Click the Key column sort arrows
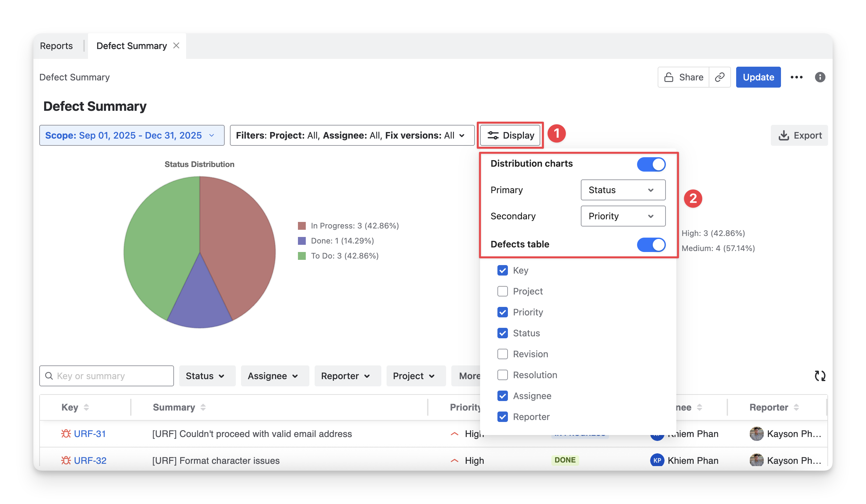This screenshot has height=504, width=866. [86, 407]
